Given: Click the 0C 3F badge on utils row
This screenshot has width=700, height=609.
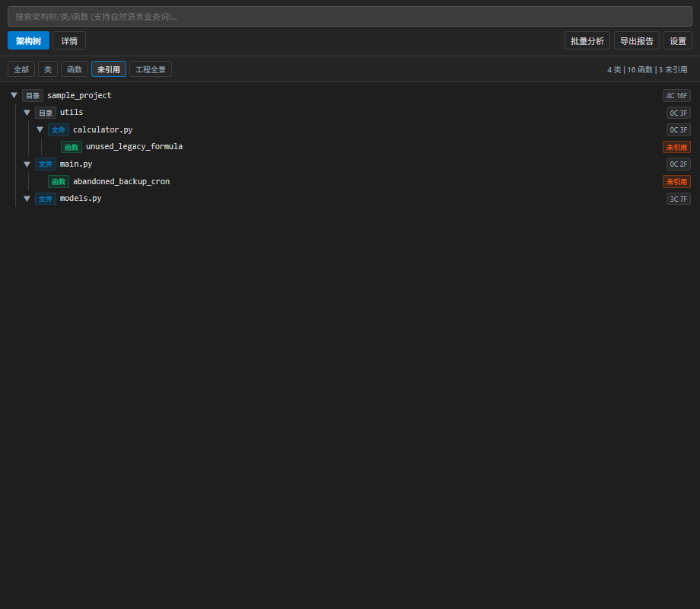Looking at the screenshot, I should point(678,113).
